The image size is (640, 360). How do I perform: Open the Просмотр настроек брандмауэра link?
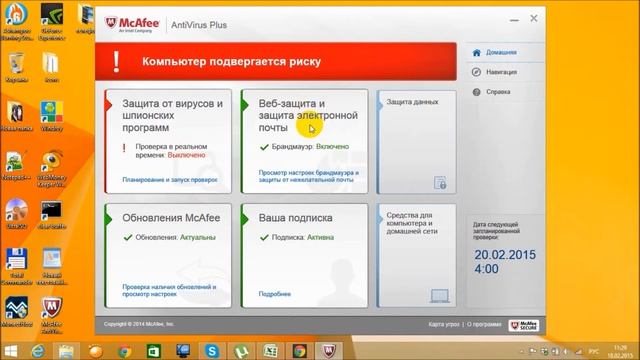[309, 176]
